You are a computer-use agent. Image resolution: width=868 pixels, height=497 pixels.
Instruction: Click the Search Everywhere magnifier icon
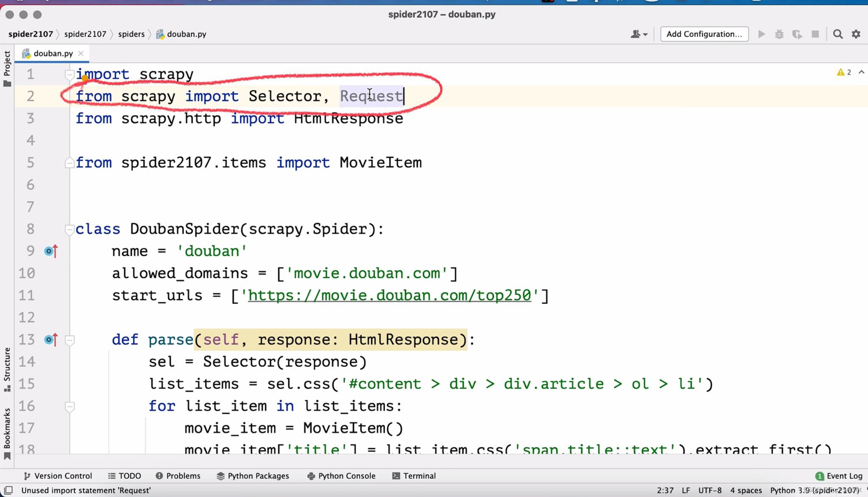coord(837,34)
